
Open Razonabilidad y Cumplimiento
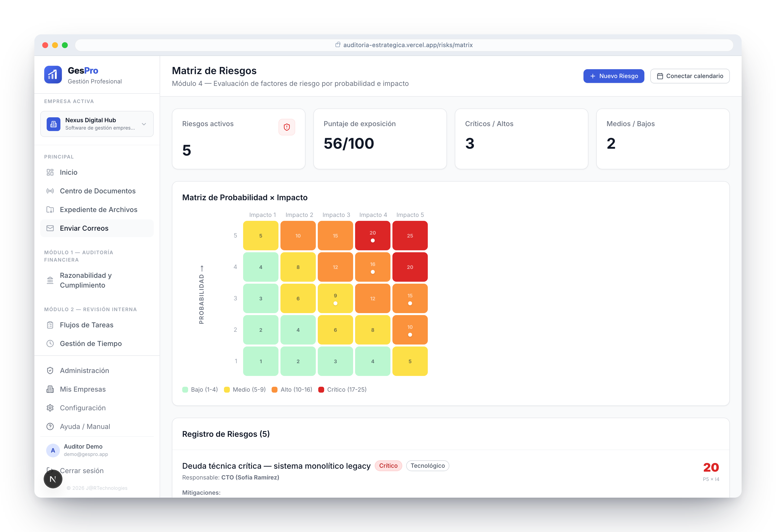click(97, 280)
